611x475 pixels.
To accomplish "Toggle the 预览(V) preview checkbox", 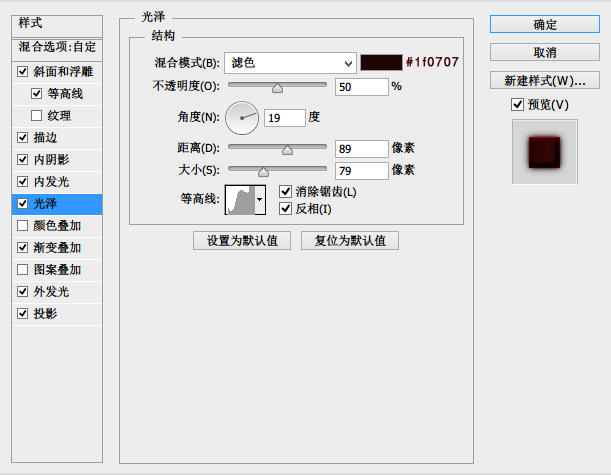I will pos(517,104).
